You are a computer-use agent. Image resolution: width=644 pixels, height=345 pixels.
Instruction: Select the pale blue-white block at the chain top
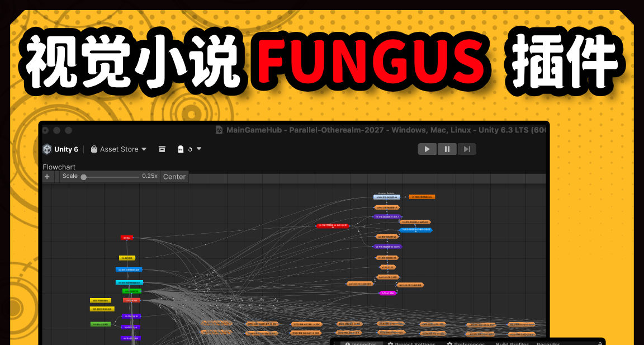386,197
